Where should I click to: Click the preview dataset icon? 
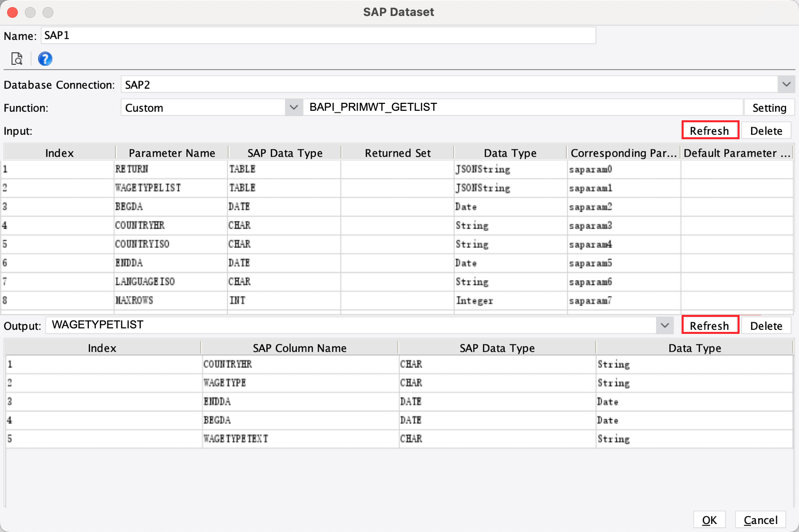[x=17, y=59]
